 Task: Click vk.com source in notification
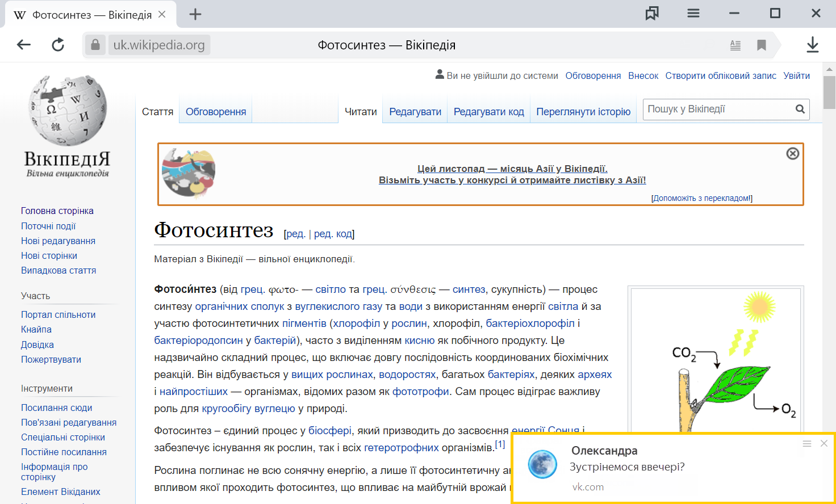pyautogui.click(x=588, y=487)
